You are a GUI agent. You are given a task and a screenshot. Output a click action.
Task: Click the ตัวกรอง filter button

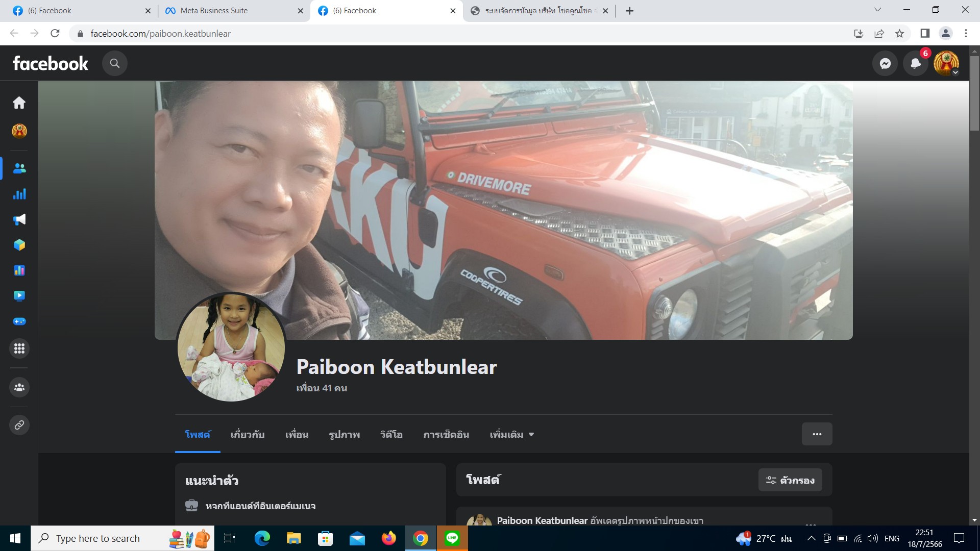coord(790,480)
